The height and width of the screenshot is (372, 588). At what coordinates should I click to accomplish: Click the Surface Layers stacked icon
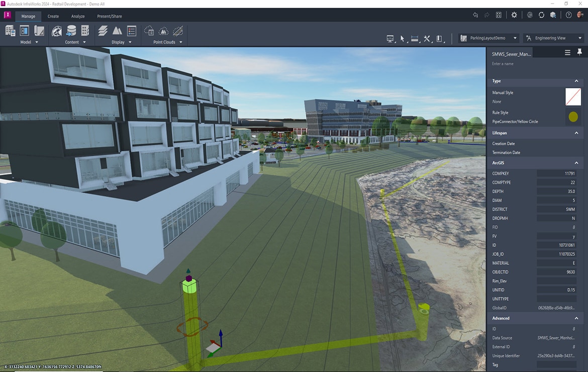coord(103,31)
